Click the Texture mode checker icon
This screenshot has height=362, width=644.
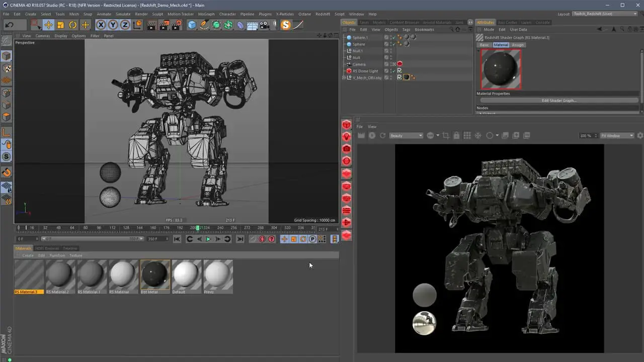[7, 68]
